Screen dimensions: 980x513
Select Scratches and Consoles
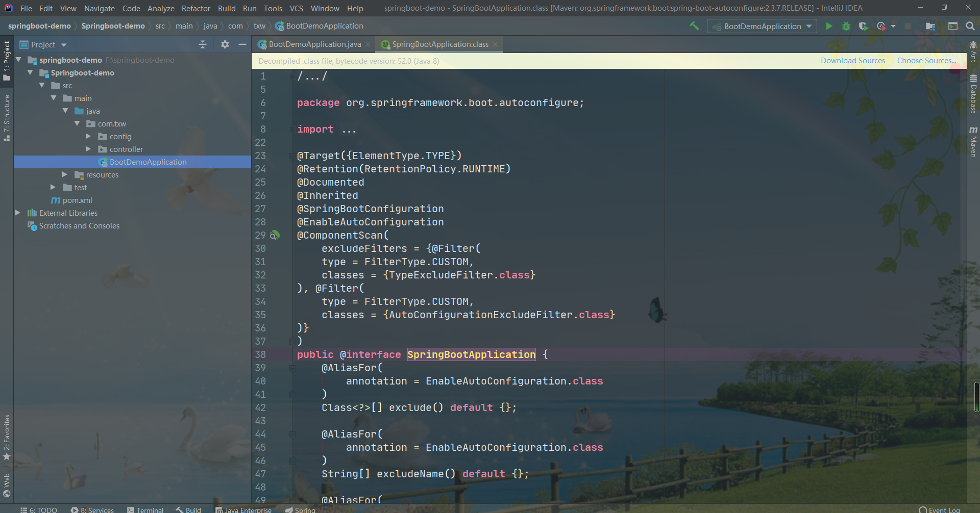point(79,225)
